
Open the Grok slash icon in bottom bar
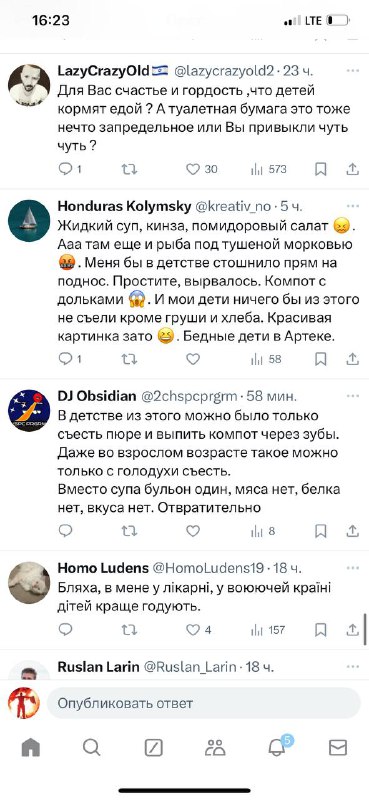[154, 748]
